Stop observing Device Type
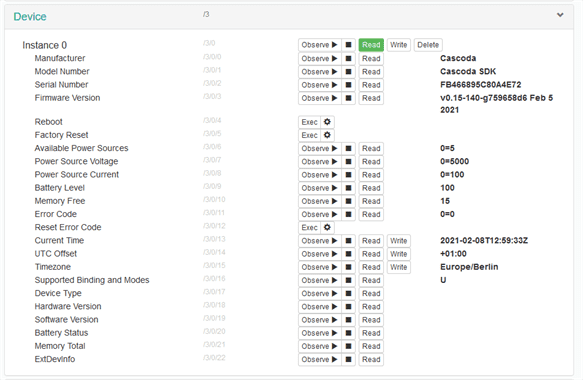The height and width of the screenshot is (380, 583). [348, 294]
